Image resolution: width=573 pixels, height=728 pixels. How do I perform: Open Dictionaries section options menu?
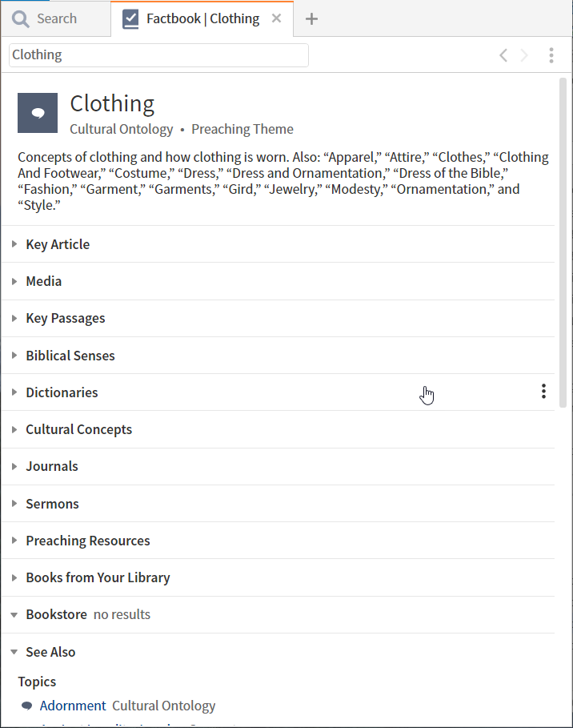pos(543,392)
